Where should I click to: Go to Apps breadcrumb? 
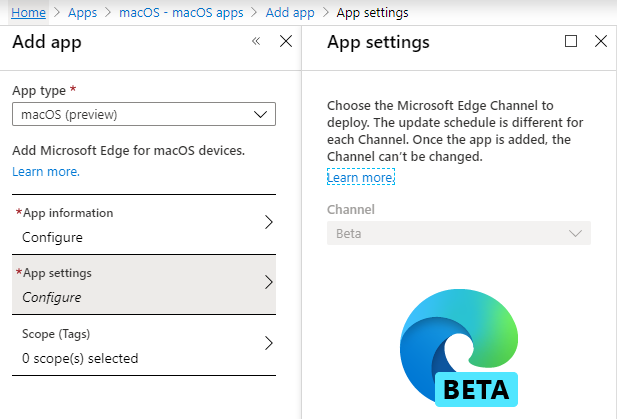point(82,13)
